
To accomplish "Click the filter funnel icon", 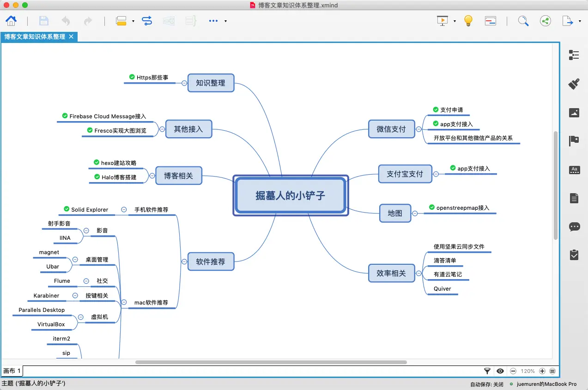I will tap(487, 371).
